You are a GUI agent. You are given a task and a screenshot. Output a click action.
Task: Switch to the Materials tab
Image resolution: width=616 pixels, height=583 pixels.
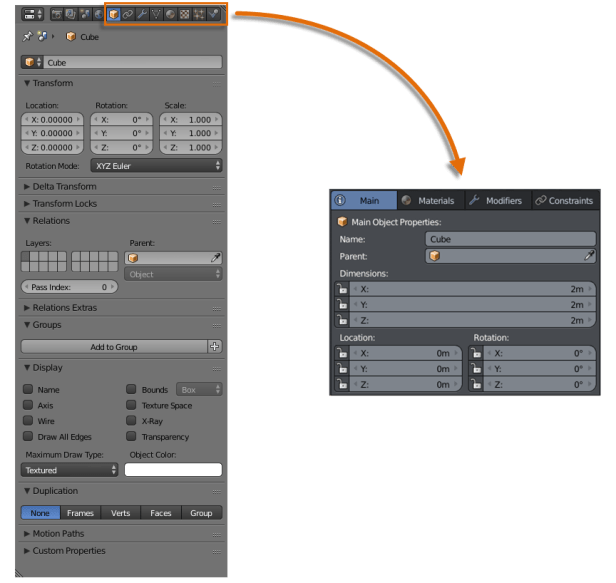tap(431, 200)
